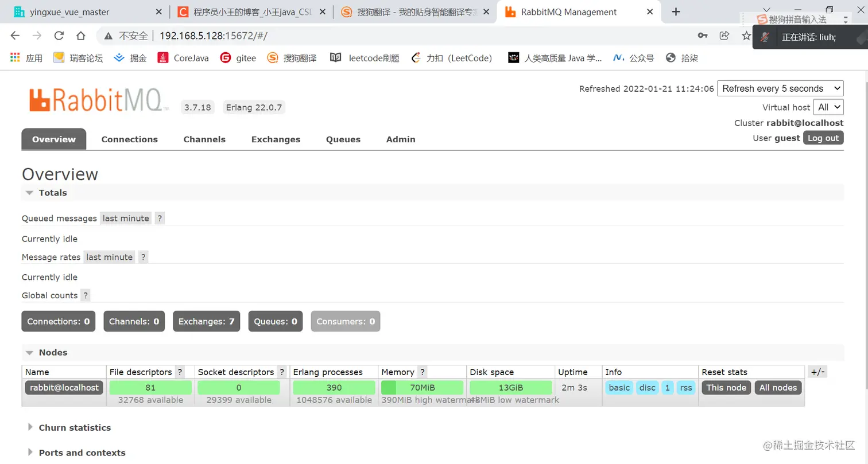
Task: Switch to 程序员小王的博客 browser tab
Action: tap(252, 11)
